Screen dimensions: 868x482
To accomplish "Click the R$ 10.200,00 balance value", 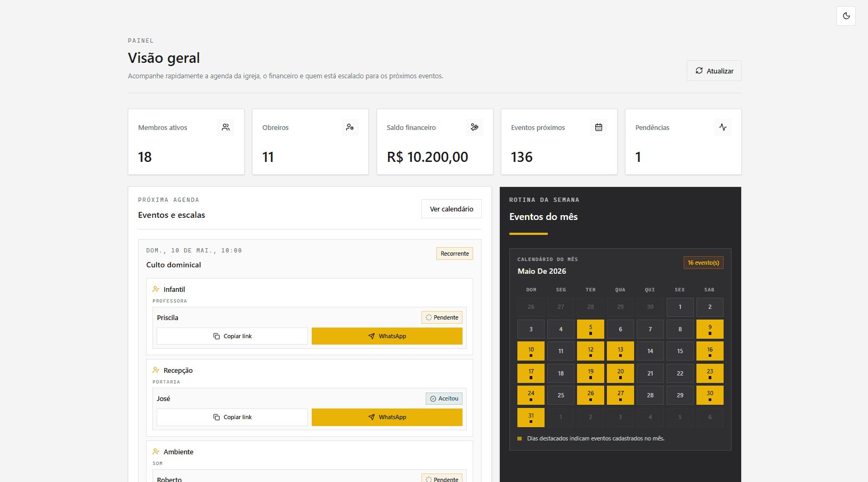I will 427,157.
